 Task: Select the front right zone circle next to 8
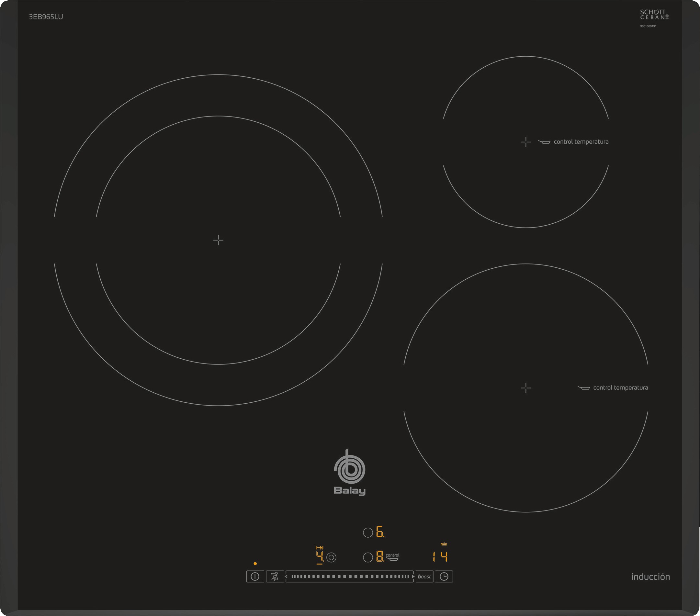(x=368, y=558)
